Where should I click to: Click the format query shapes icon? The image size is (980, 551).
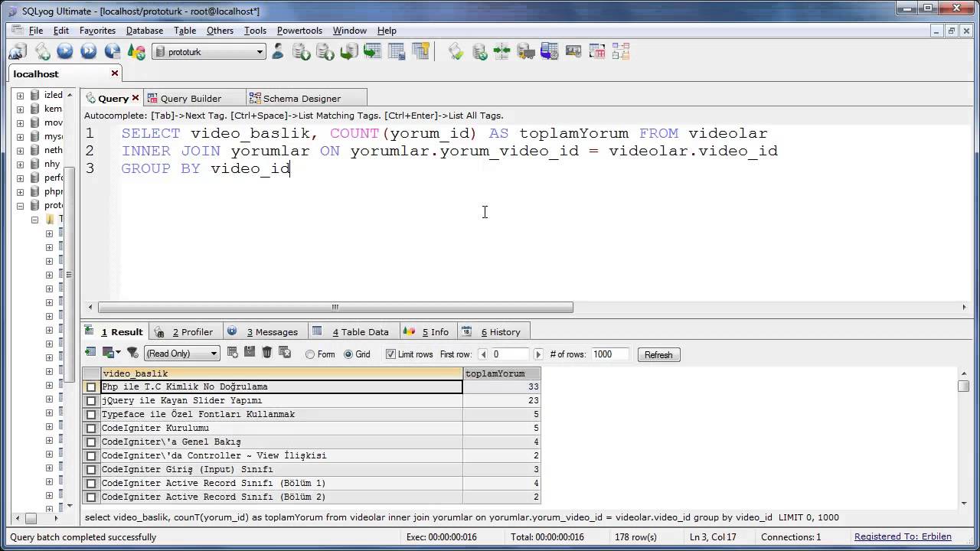click(x=136, y=51)
